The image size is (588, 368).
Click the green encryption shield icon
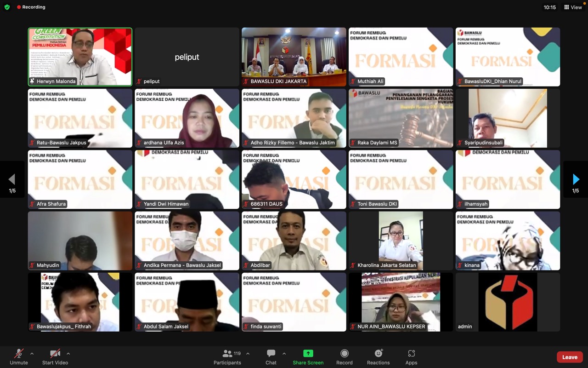tap(7, 7)
